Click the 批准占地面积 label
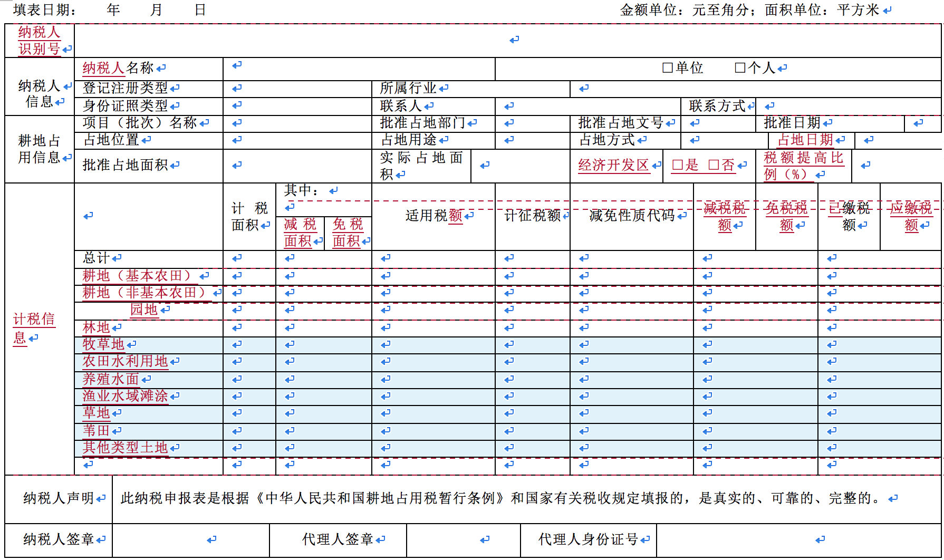Image resolution: width=944 pixels, height=560 pixels. tap(125, 165)
